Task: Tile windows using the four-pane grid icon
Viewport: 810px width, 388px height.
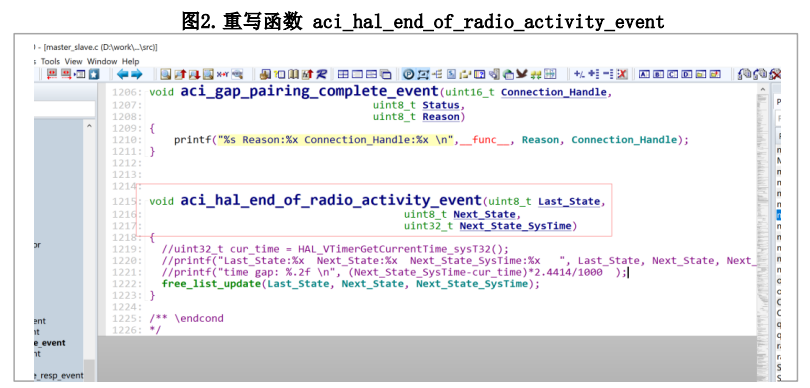Action: [x=343, y=74]
